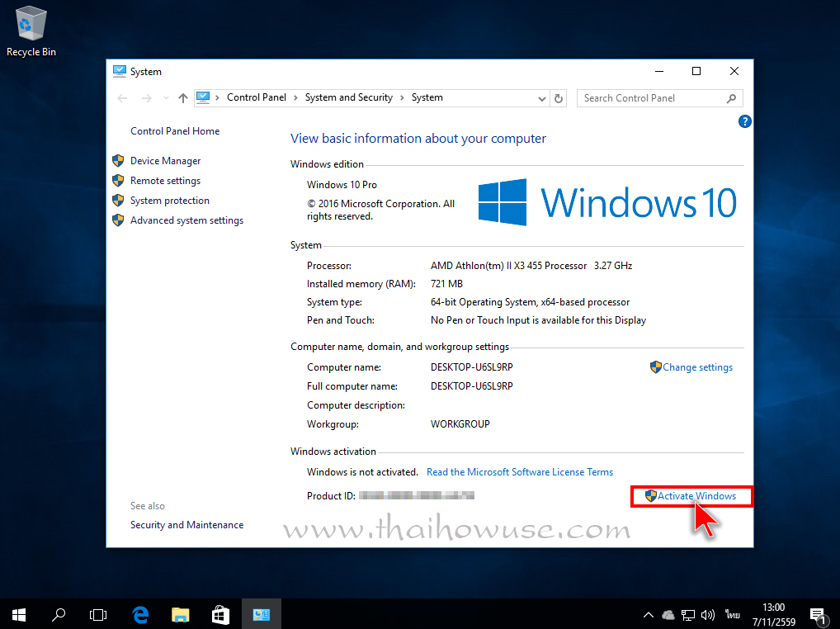
Task: Click shield icon beside Remote settings
Action: (118, 181)
